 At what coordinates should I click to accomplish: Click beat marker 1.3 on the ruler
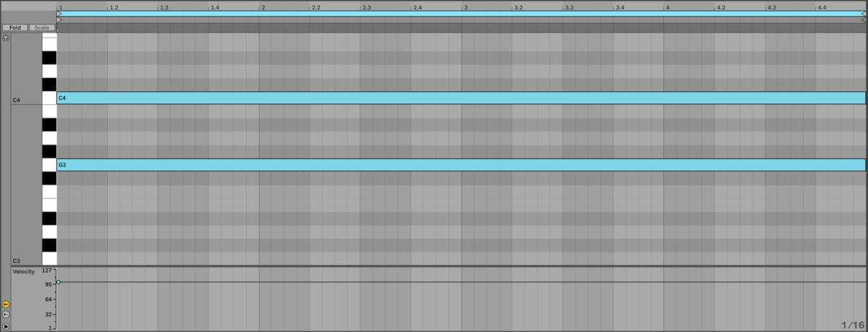[164, 7]
